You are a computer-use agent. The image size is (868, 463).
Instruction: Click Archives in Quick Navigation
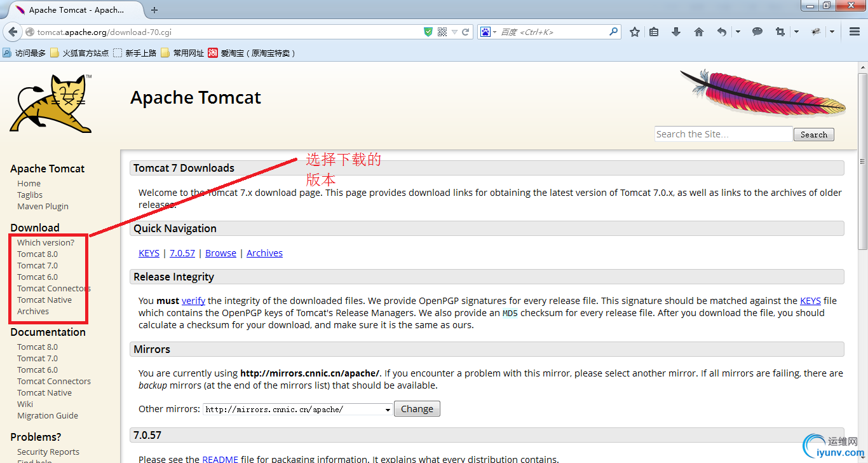pos(264,253)
